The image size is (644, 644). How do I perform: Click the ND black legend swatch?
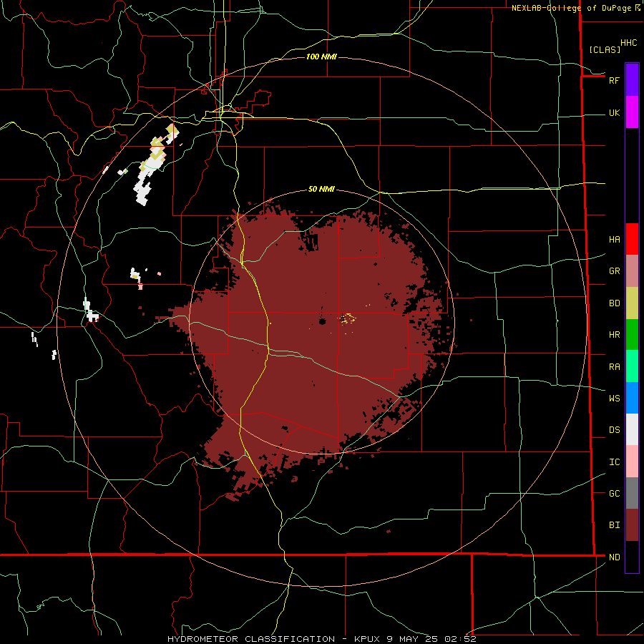tap(632, 557)
